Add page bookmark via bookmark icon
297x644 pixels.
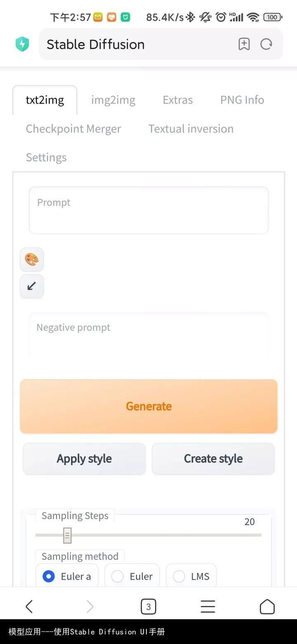pyautogui.click(x=244, y=44)
